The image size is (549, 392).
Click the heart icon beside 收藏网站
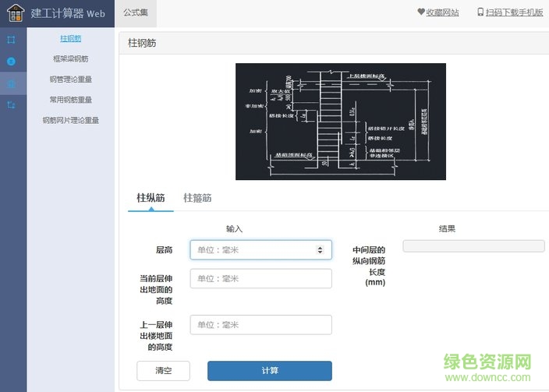(x=421, y=12)
